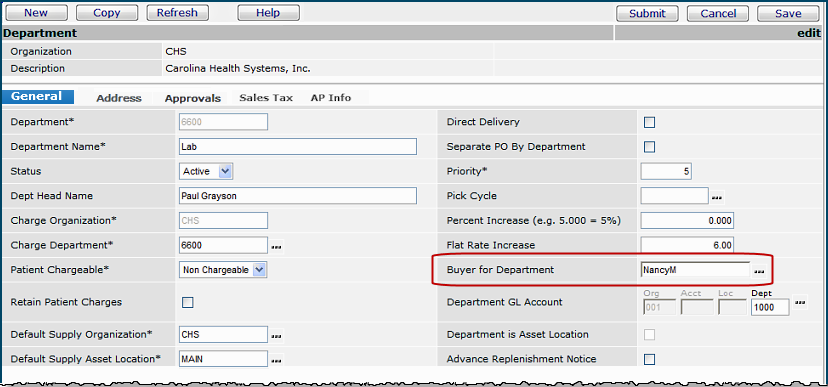Click the Priority input field
The width and height of the screenshot is (828, 387).
click(666, 171)
